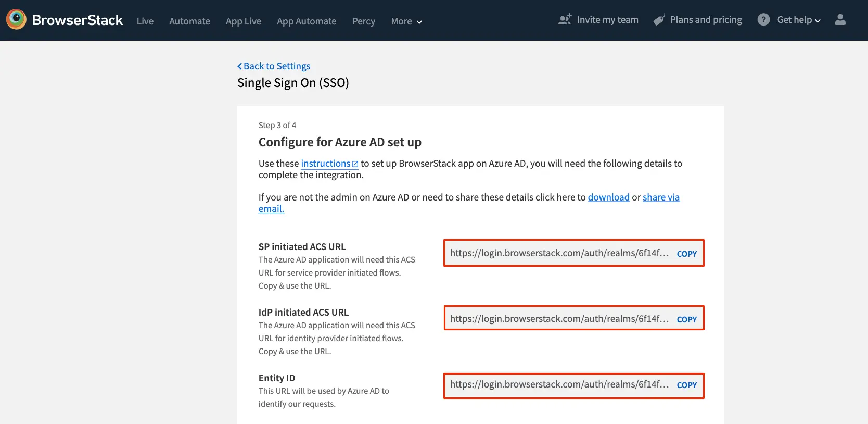868x424 pixels.
Task: Copy the IdP initiated ACS URL
Action: click(686, 319)
